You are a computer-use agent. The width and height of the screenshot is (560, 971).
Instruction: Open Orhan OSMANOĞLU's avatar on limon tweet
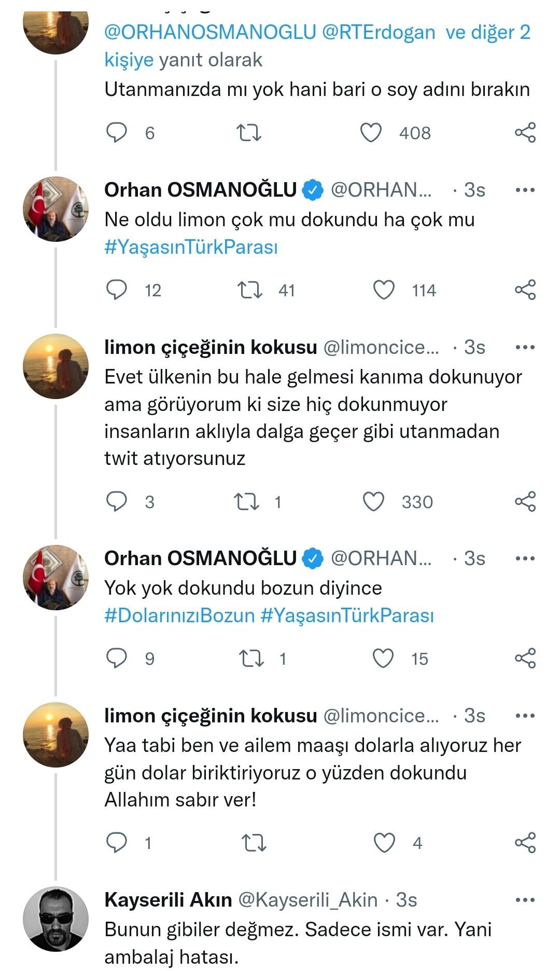pos(56,209)
